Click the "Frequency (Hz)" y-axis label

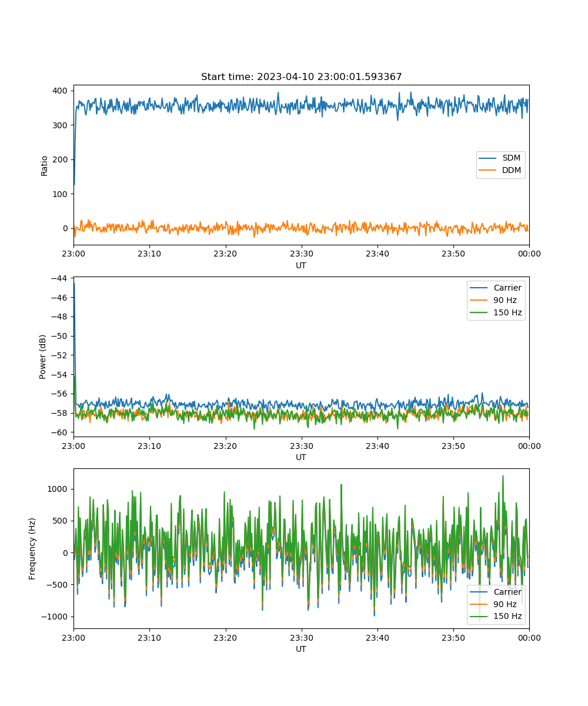(32, 549)
